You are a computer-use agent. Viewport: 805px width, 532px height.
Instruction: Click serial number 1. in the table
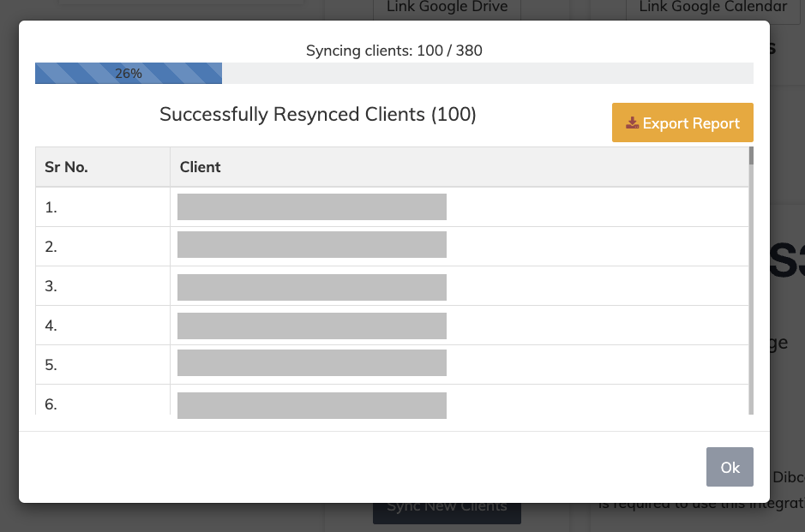point(51,207)
